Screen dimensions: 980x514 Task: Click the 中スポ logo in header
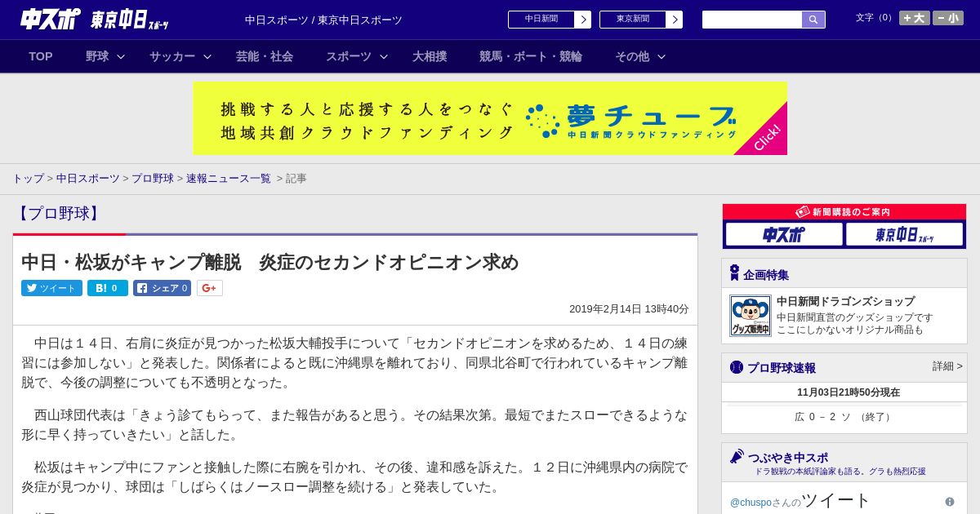click(51, 19)
